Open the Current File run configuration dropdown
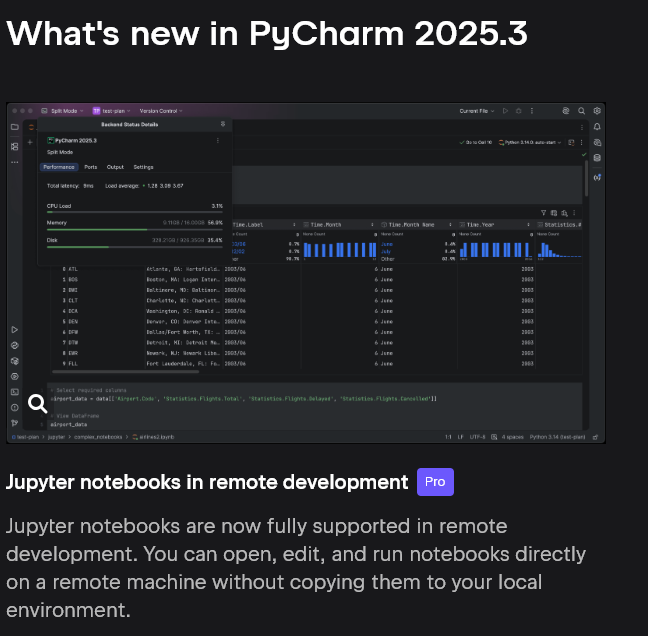 [x=476, y=111]
